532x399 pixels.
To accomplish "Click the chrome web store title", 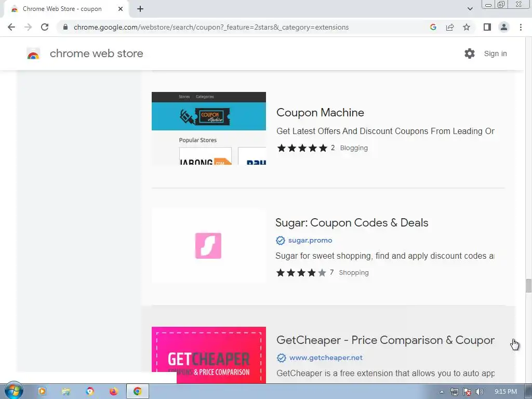I will [x=96, y=54].
